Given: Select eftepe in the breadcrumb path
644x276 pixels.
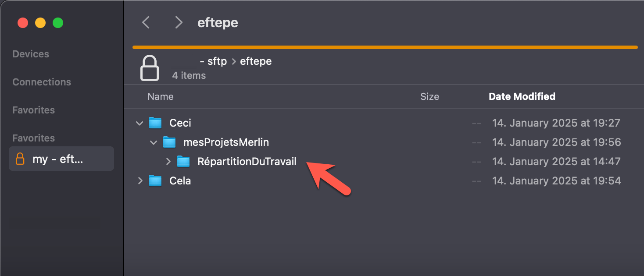Looking at the screenshot, I should click(256, 61).
